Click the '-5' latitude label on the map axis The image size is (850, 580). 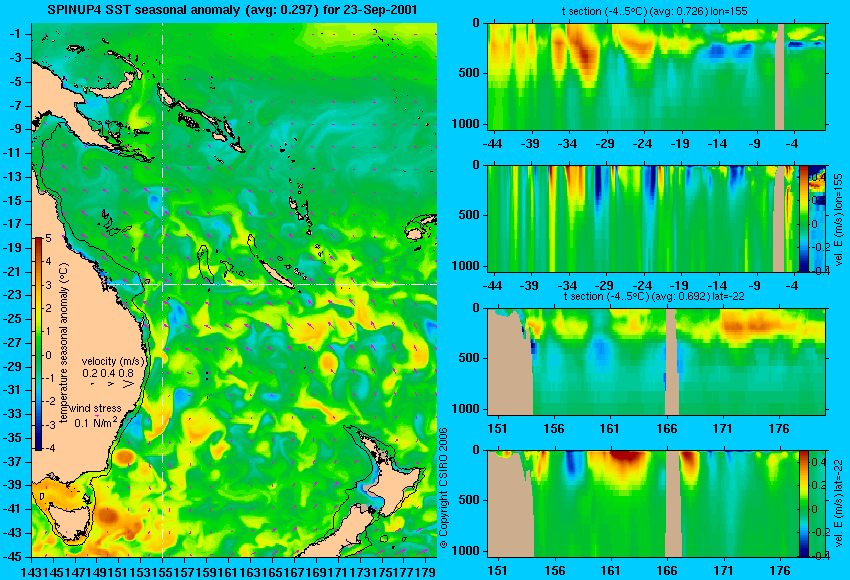coord(16,82)
